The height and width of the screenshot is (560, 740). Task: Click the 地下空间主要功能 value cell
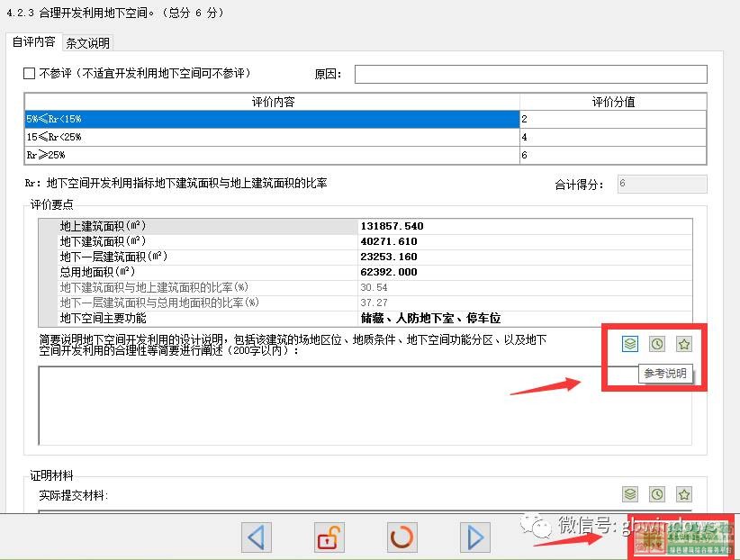pos(525,318)
